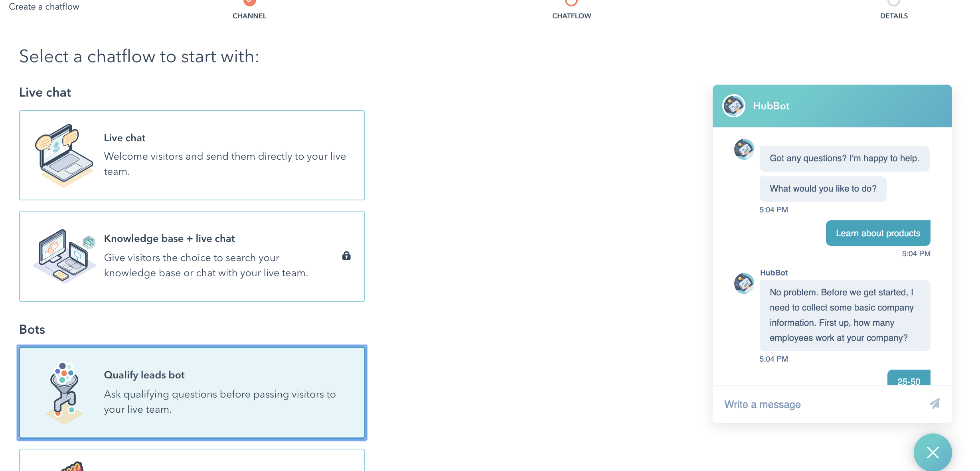Select the Qualify leads bot card
Image resolution: width=980 pixels, height=471 pixels.
pyautogui.click(x=192, y=393)
